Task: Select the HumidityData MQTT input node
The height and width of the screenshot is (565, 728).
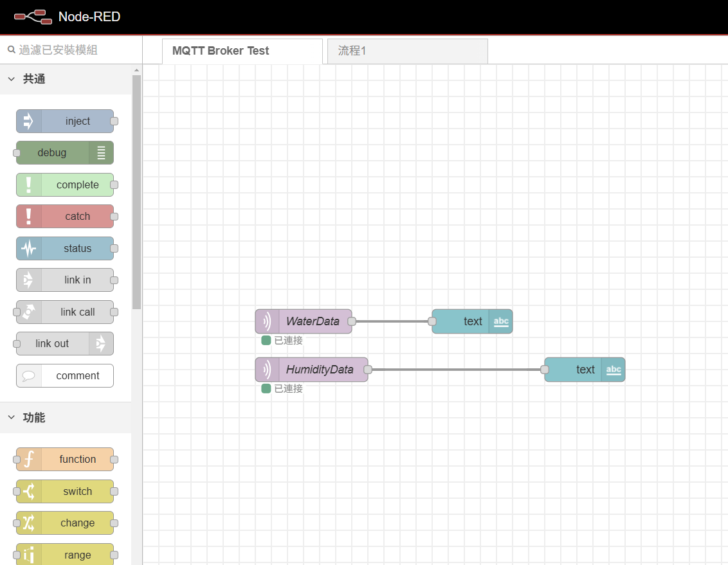Action: point(312,370)
